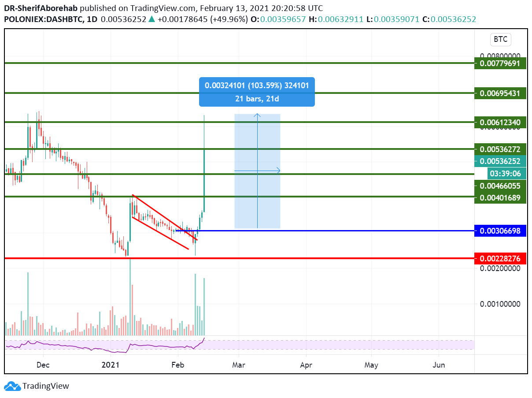This screenshot has height=398, width=532.
Task: Click the TradingView cloud logo icon
Action: [12, 386]
